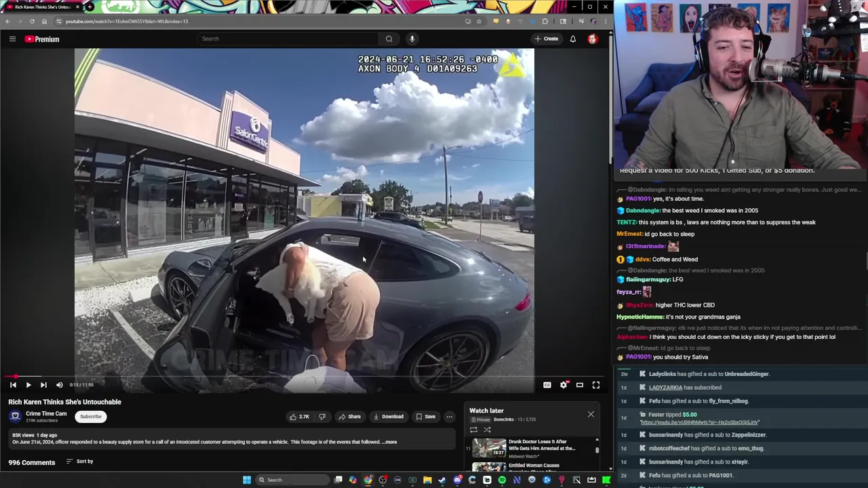
Task: Enter fullscreen mode
Action: point(596,385)
